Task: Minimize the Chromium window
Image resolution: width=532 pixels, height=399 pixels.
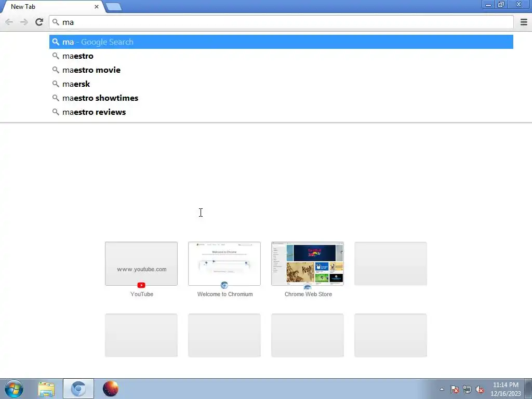Action: coord(488,4)
